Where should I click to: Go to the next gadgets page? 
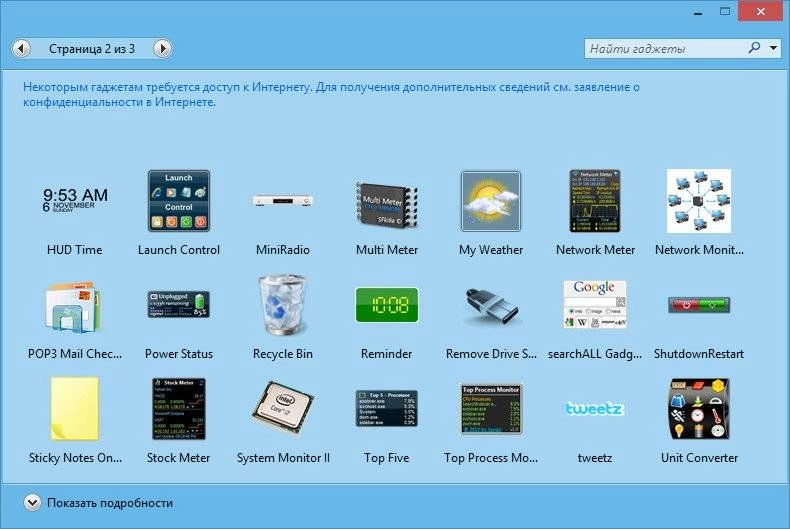pyautogui.click(x=163, y=49)
